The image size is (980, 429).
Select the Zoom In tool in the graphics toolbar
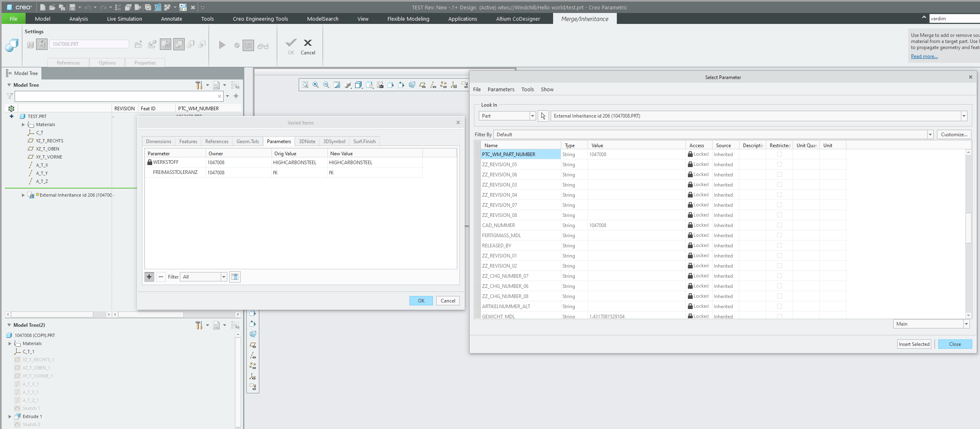coord(315,85)
